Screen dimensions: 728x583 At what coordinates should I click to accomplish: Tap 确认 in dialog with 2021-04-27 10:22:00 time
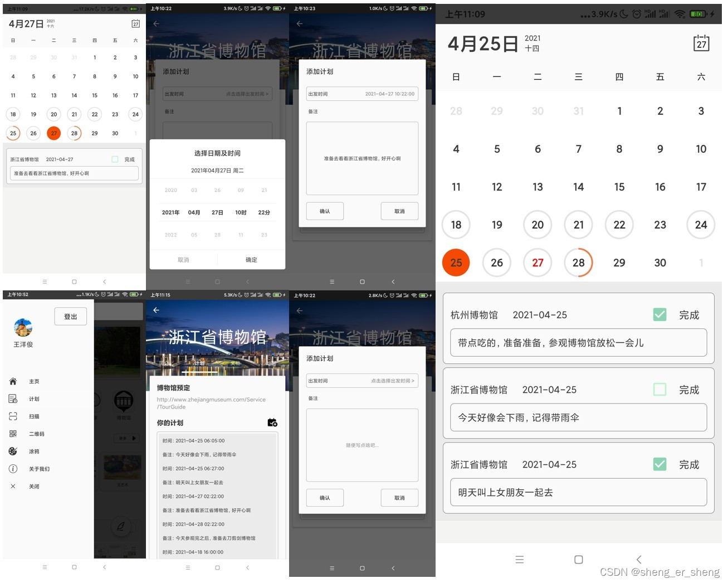pos(325,211)
